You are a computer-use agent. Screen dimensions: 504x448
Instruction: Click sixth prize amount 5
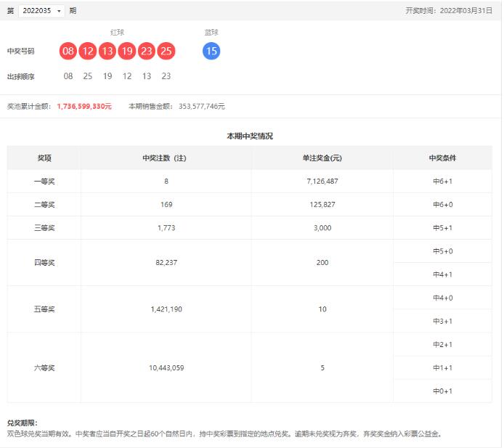pos(322,367)
